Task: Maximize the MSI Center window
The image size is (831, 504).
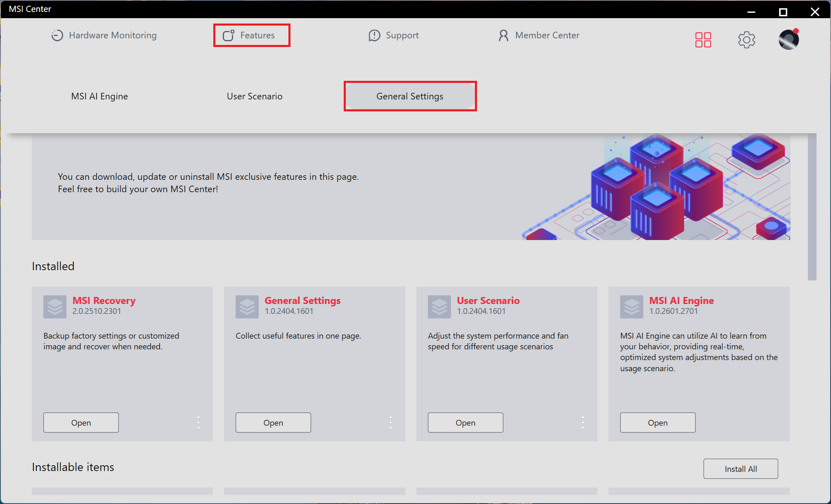Action: (783, 12)
